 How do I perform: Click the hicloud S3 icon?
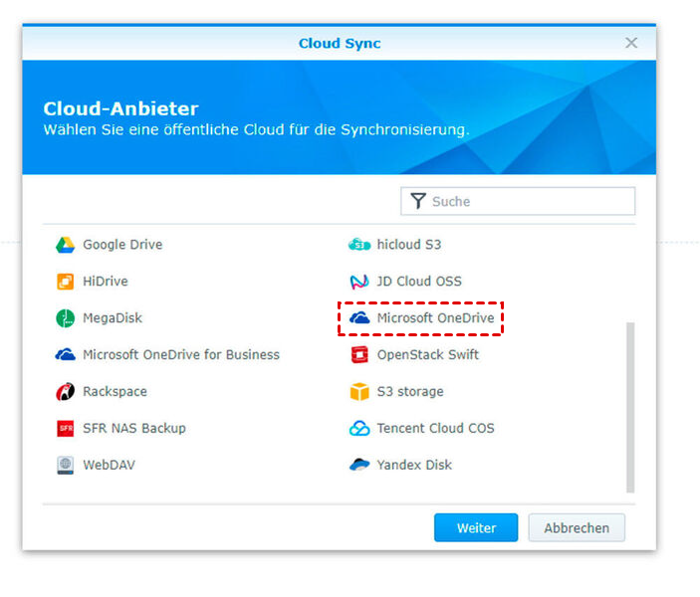358,245
